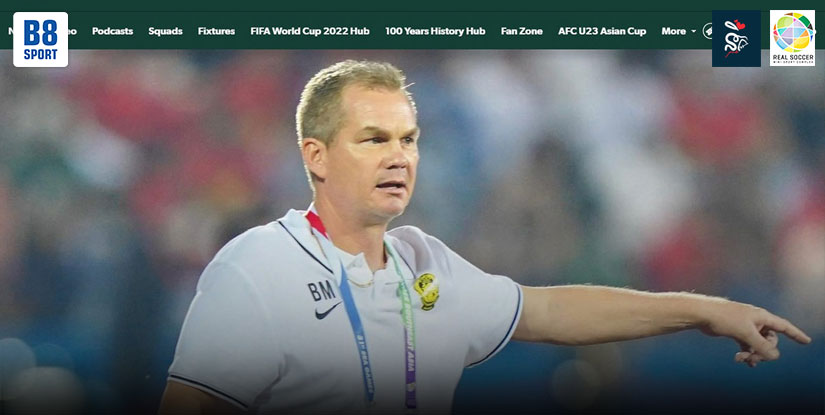Open the AFC U23 Asian Cup page
Screen dimensions: 825x415
602,31
